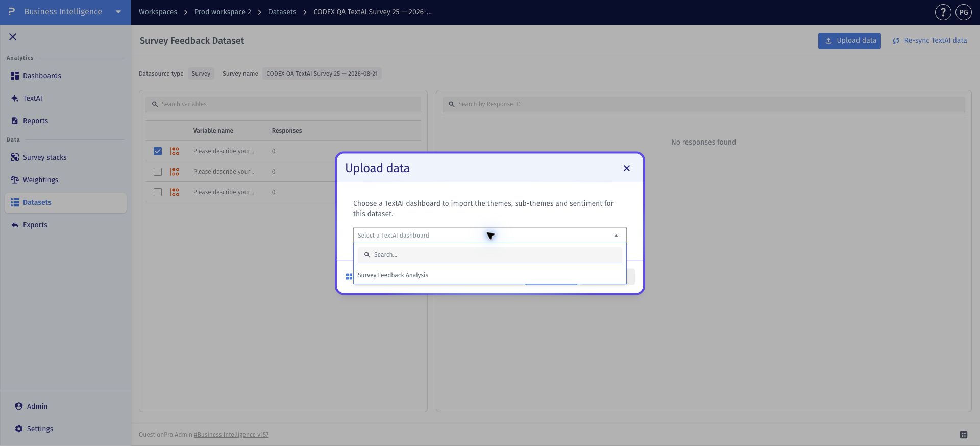Click the re-sync arrows icon
The width and height of the screenshot is (980, 446).
point(896,41)
